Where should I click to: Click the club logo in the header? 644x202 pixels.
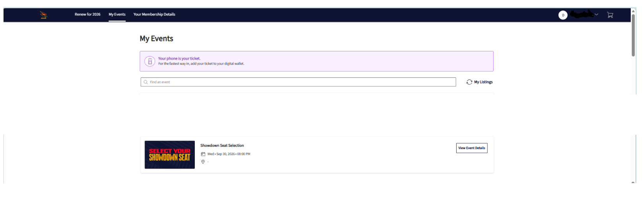tap(44, 15)
